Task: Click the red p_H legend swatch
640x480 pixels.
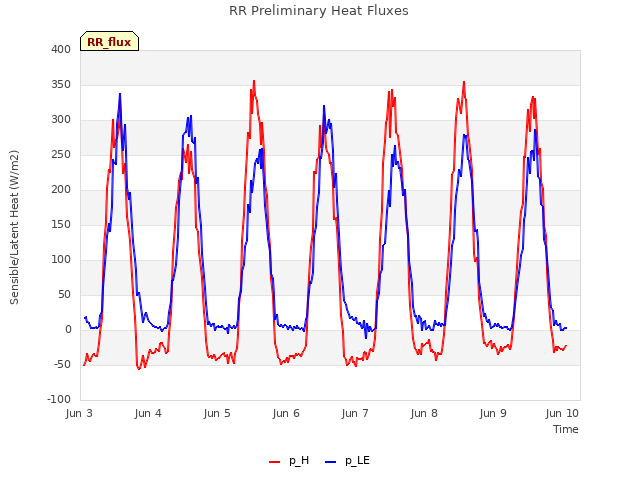Action: point(274,462)
